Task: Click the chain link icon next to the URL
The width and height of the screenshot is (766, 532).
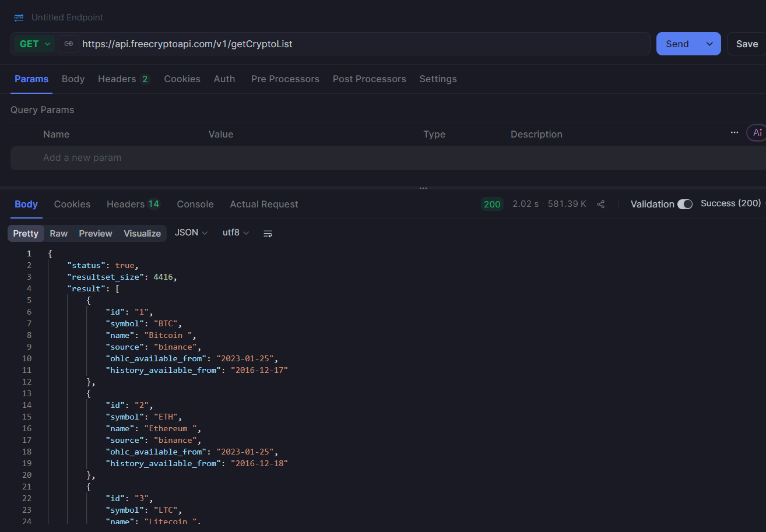Action: 68,44
